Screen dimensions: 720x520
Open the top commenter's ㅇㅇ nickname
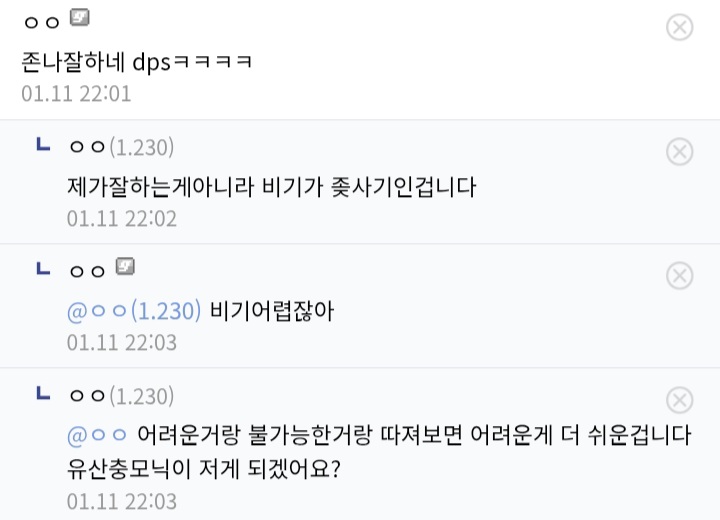(x=42, y=22)
